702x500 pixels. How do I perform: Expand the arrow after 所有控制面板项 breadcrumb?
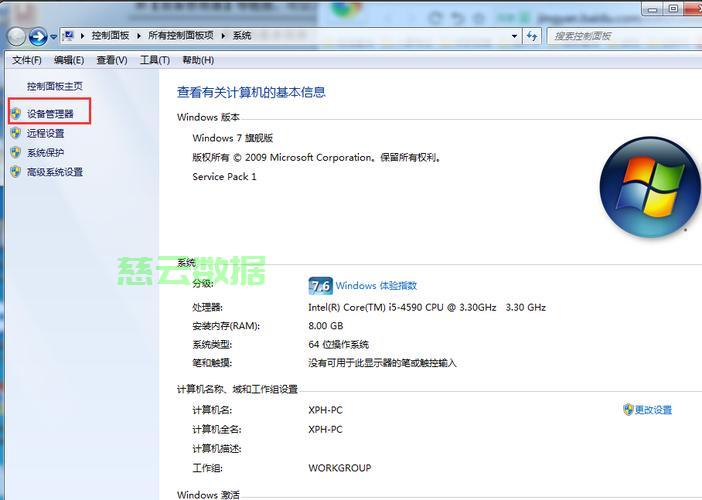pyautogui.click(x=225, y=36)
